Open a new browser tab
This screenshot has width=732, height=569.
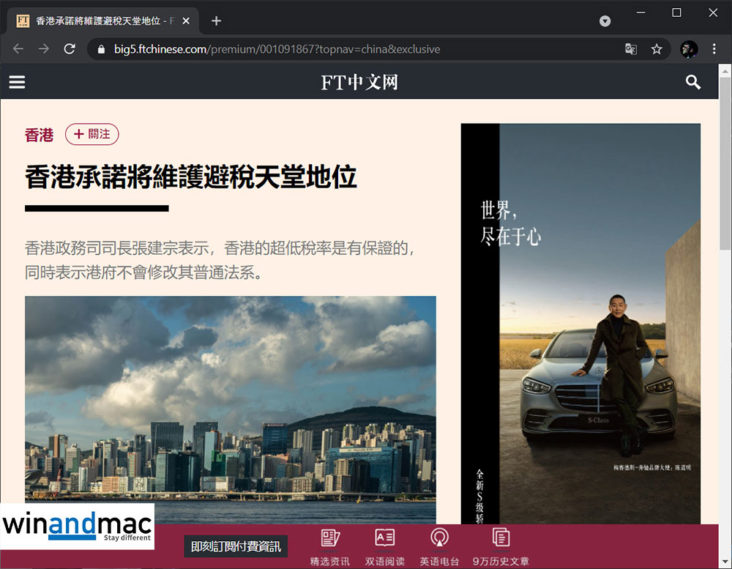pyautogui.click(x=216, y=21)
